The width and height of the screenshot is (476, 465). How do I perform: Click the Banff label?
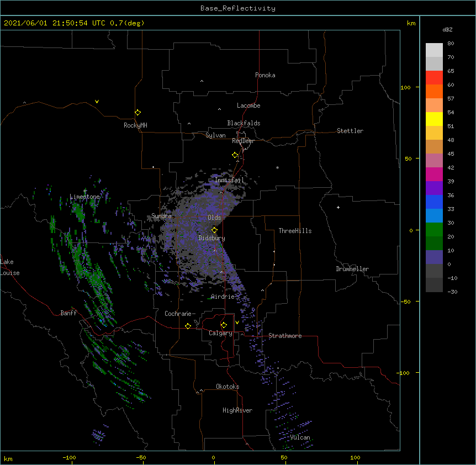[x=68, y=313]
